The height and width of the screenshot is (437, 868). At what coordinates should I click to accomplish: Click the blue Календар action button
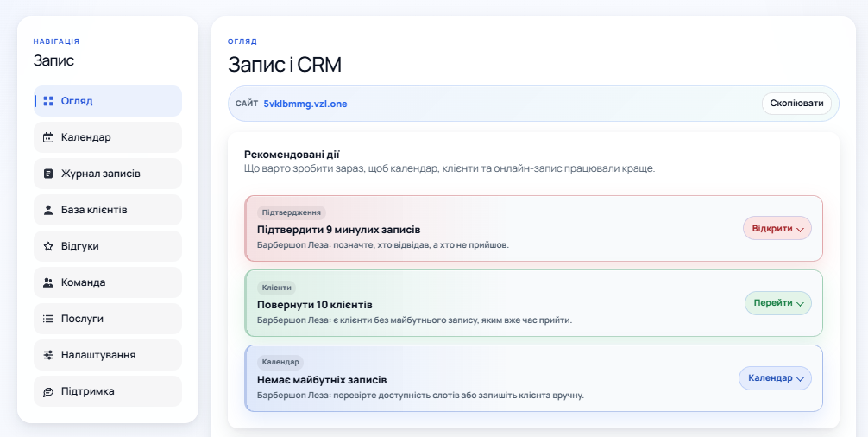coord(775,378)
